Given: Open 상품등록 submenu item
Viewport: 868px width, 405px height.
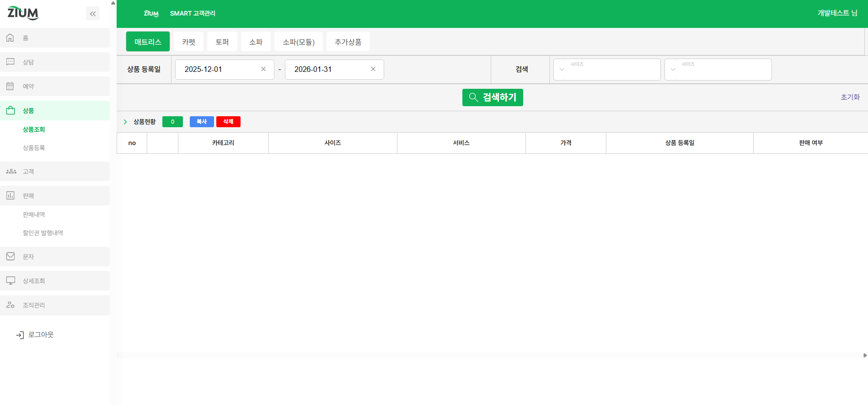Looking at the screenshot, I should [34, 148].
